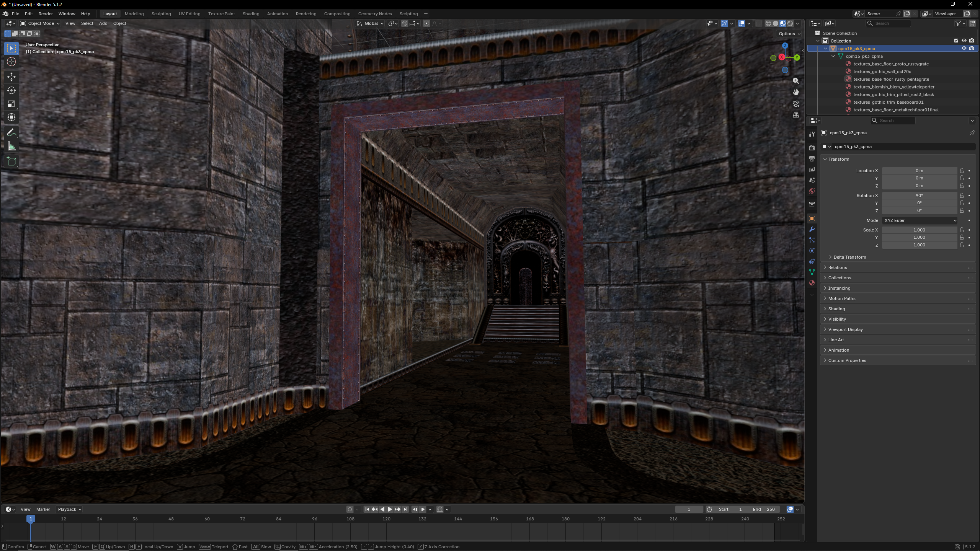Toggle viewport gizmos visibility
Viewport: 980px width, 551px height.
724,23
